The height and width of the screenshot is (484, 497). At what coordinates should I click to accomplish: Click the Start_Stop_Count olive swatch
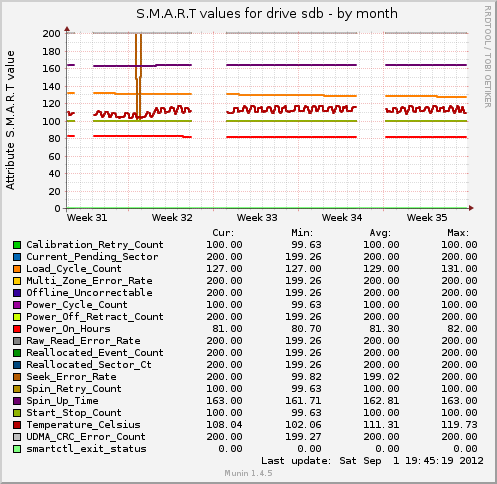pyautogui.click(x=17, y=413)
